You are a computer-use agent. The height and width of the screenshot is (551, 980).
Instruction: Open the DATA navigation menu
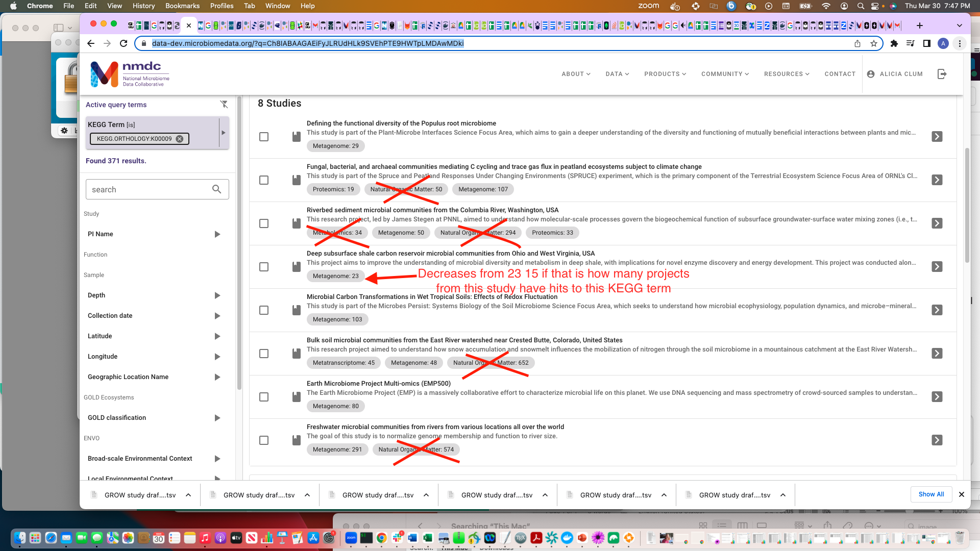[617, 74]
